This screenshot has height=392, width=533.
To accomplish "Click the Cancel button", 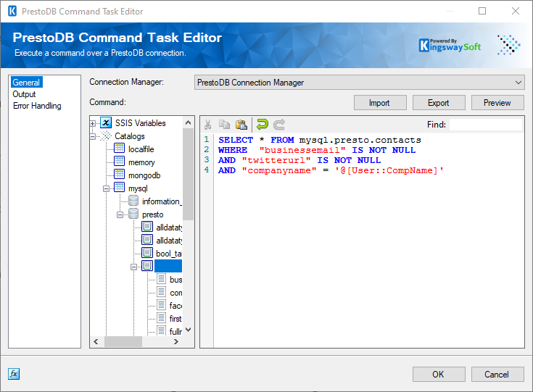I will (497, 374).
